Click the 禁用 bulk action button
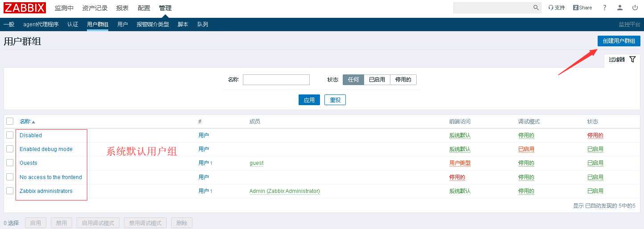The image size is (644, 229). pos(62,223)
